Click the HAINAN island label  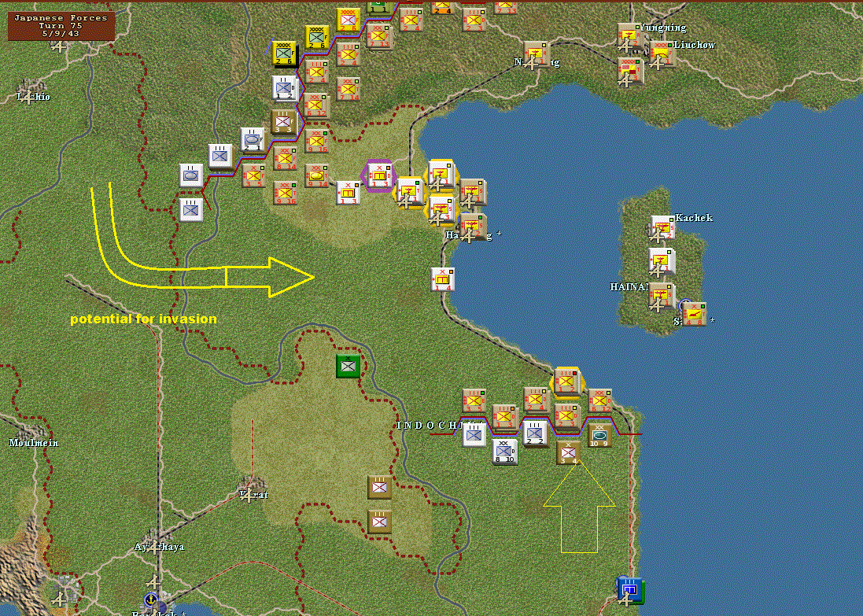pyautogui.click(x=629, y=287)
